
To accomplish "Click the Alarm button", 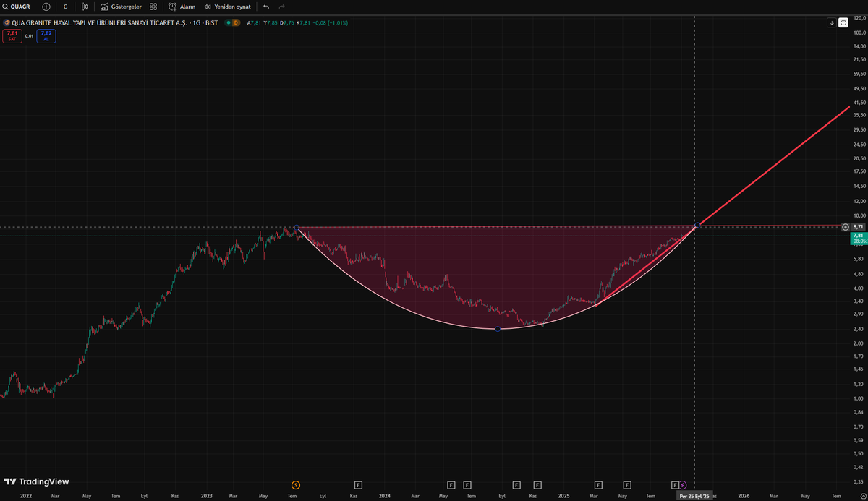I will pos(182,7).
